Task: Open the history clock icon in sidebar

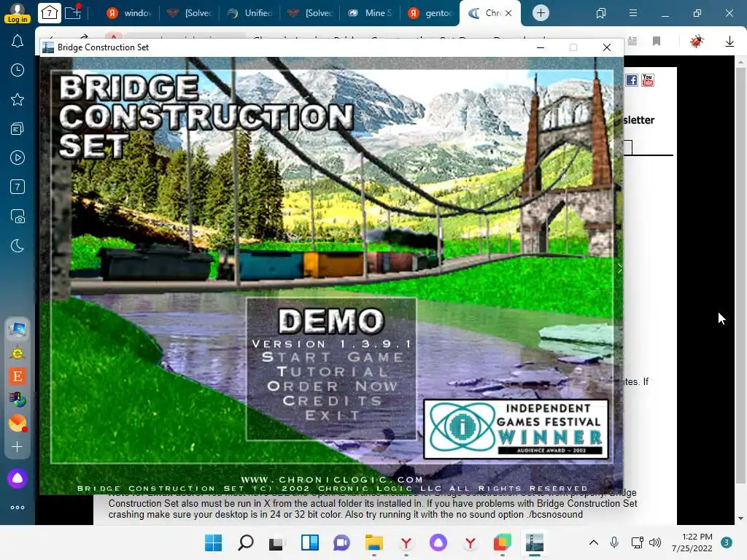Action: 18,70
